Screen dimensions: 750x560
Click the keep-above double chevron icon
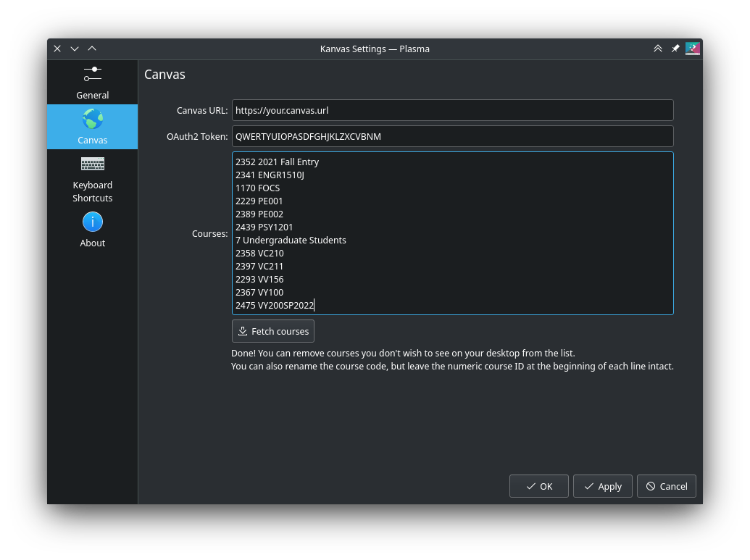point(658,49)
